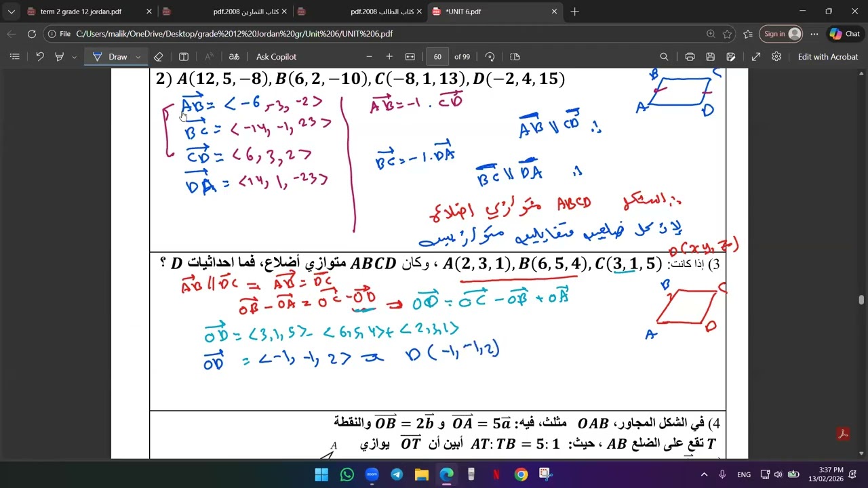
Task: Click the Acrobat floating icon
Action: [x=844, y=434]
